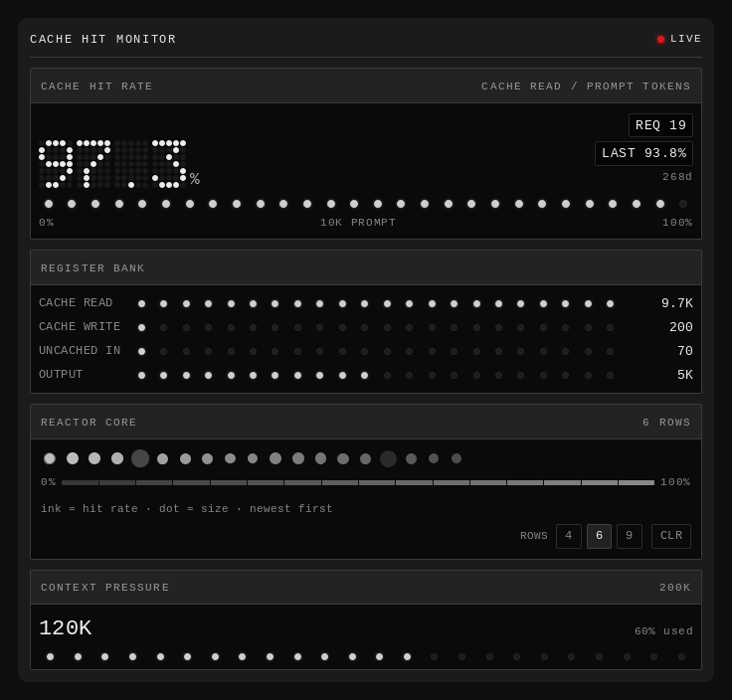Click the CACHE READ row label
The image size is (732, 700).
76,302
